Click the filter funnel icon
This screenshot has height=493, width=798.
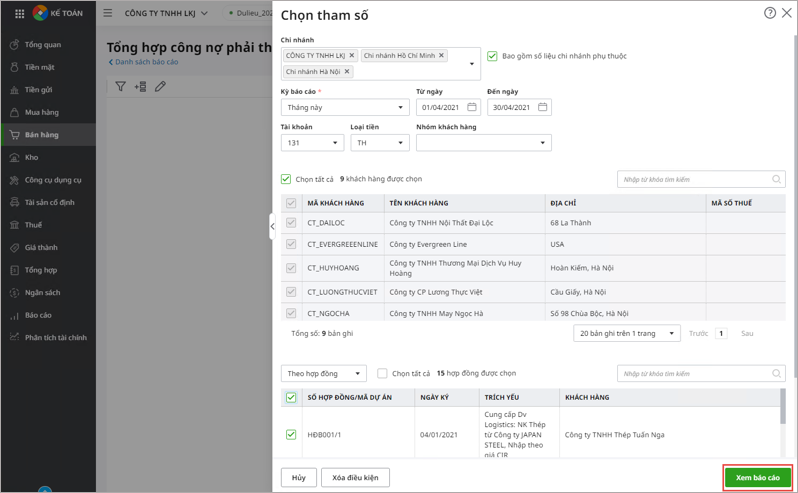[120, 86]
